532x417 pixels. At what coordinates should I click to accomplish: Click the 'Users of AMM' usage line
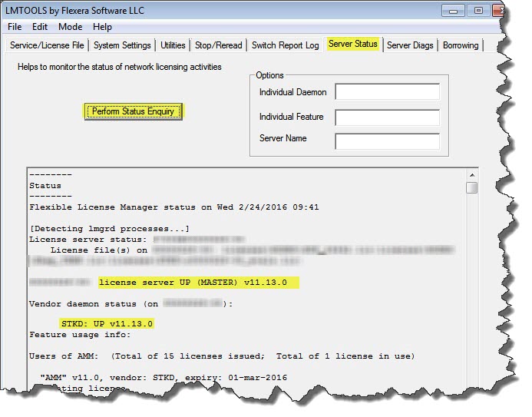pos(222,356)
